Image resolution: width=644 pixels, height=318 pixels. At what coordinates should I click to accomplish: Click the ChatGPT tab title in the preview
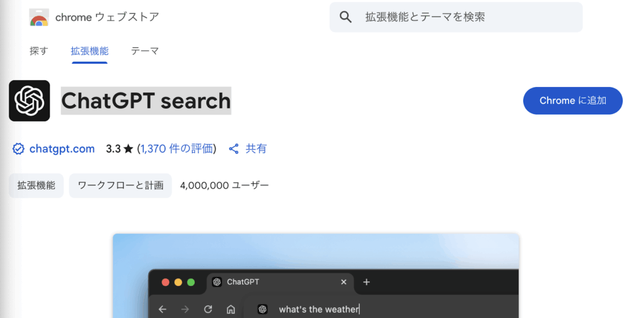(243, 282)
